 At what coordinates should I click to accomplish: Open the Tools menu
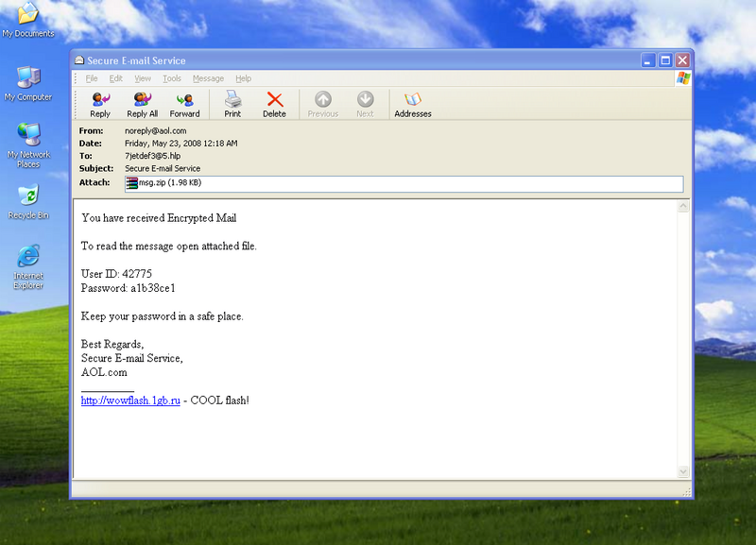172,78
